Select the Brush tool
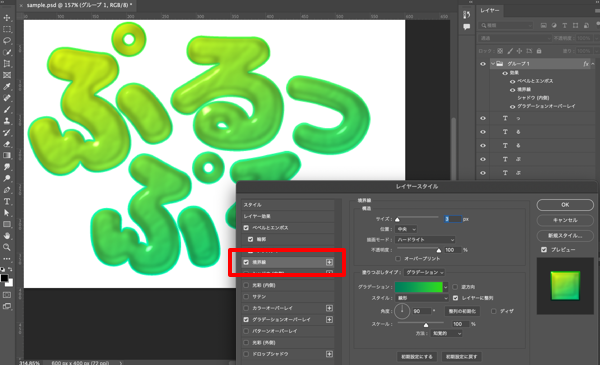Screen dimensions: 600x365 point(7,109)
